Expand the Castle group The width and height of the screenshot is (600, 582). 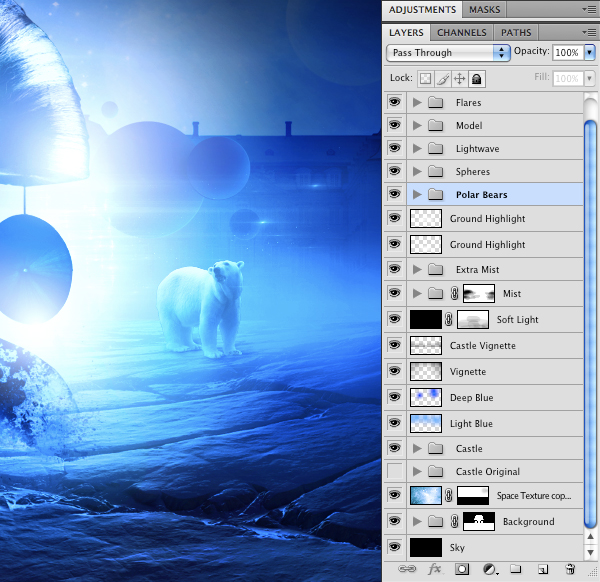(x=417, y=448)
